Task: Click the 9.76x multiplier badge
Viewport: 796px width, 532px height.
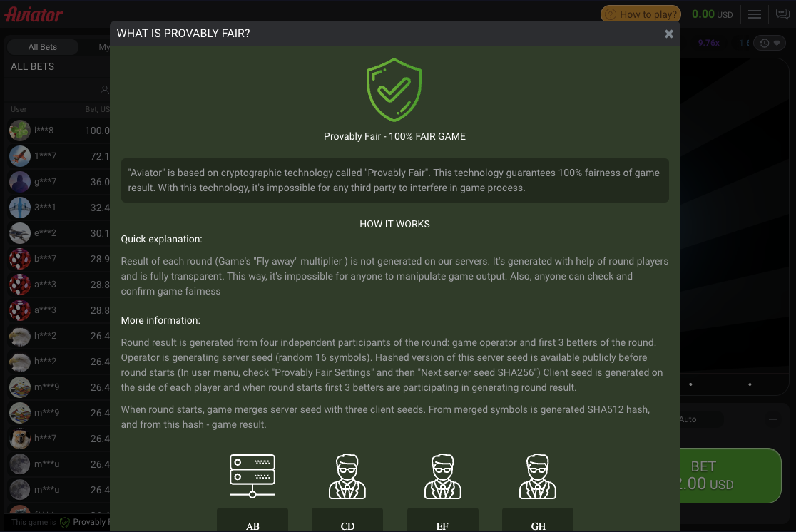Action: 708,43
